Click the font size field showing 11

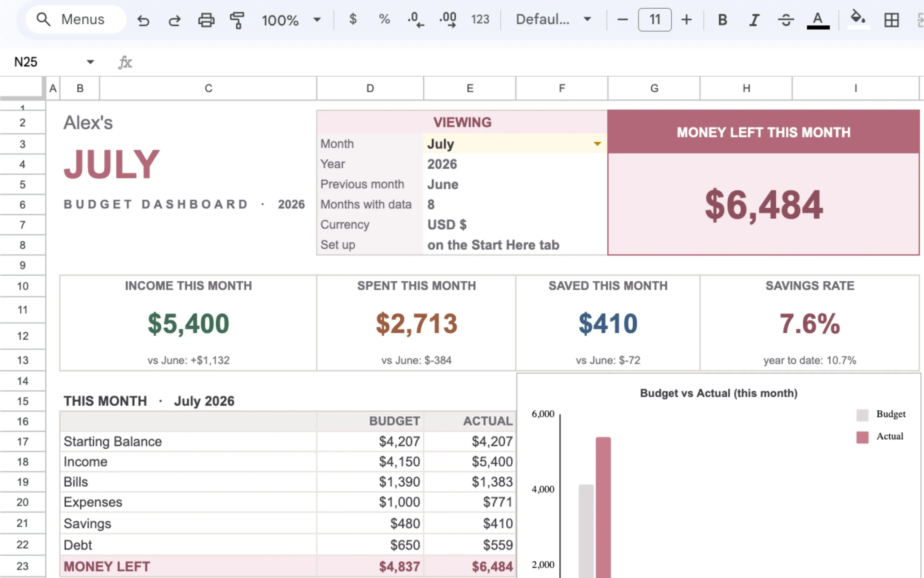tap(655, 20)
